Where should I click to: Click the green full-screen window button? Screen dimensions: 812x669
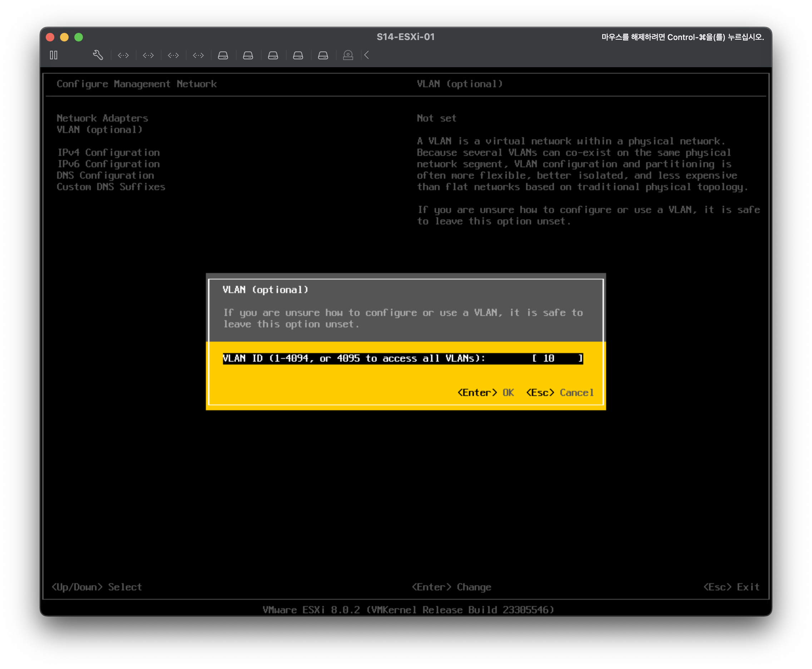(79, 38)
